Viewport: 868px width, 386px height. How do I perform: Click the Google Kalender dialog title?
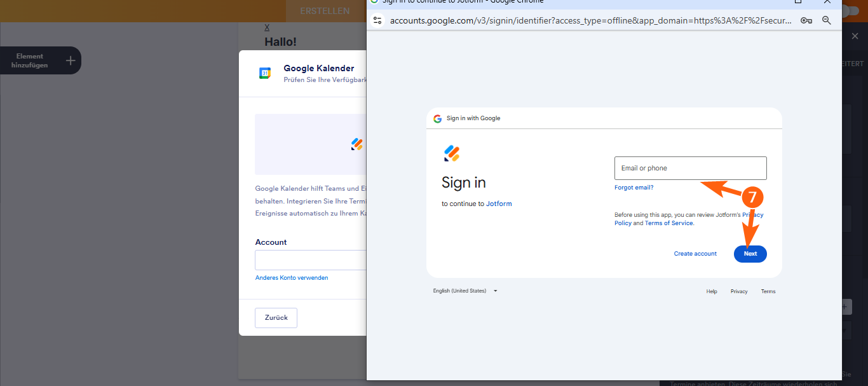[x=319, y=68]
